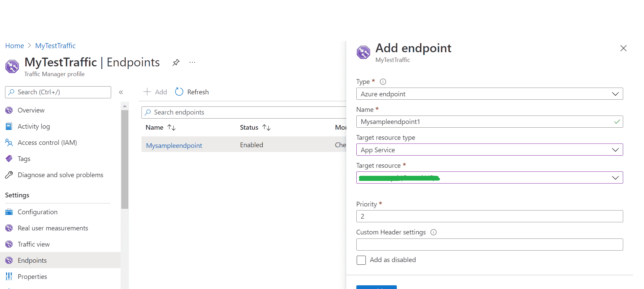Click the Properties icon in the sidebar
The width and height of the screenshot is (644, 289).
point(9,277)
